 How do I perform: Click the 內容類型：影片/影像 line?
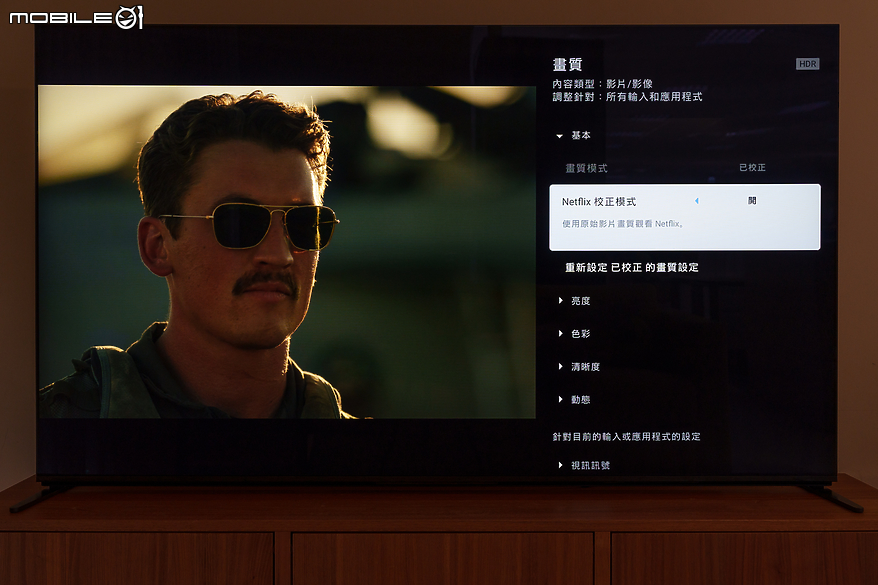[603, 84]
